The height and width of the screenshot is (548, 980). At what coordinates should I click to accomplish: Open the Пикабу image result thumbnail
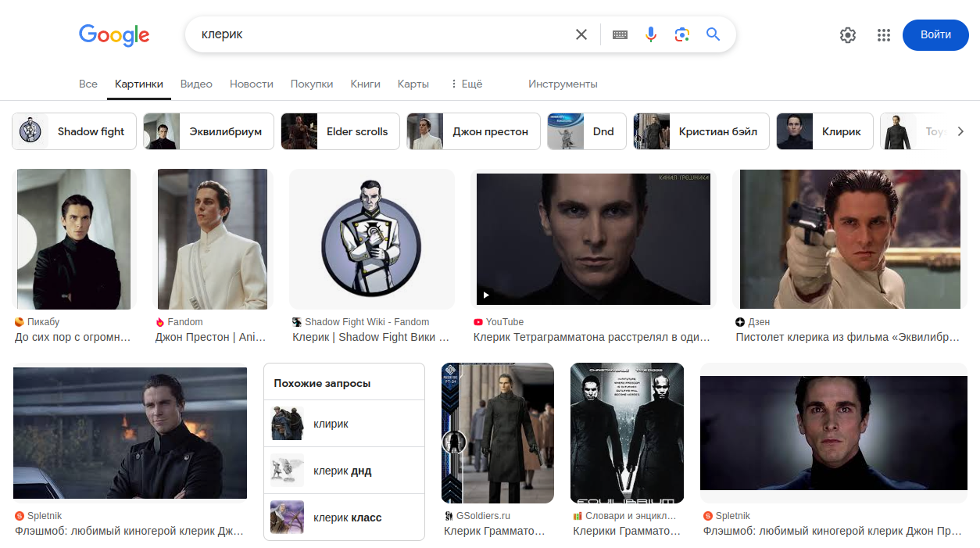click(x=74, y=239)
